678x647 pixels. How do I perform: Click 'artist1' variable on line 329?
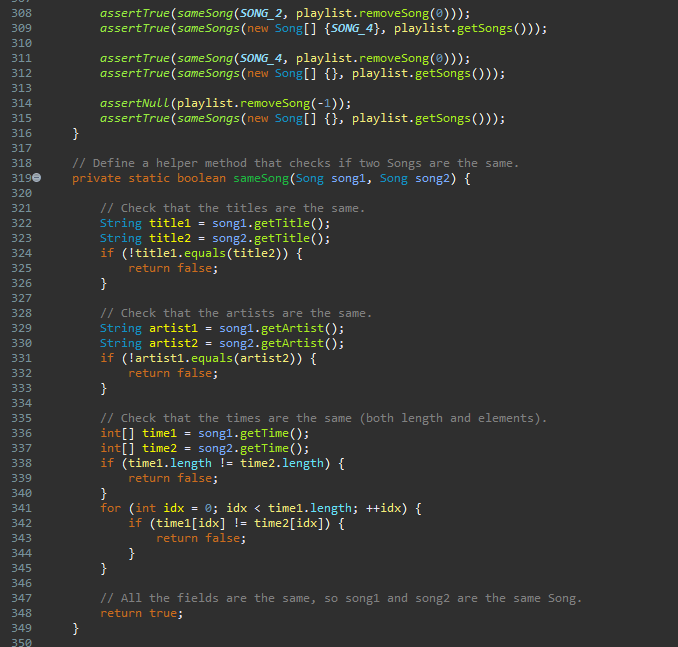[x=173, y=328]
